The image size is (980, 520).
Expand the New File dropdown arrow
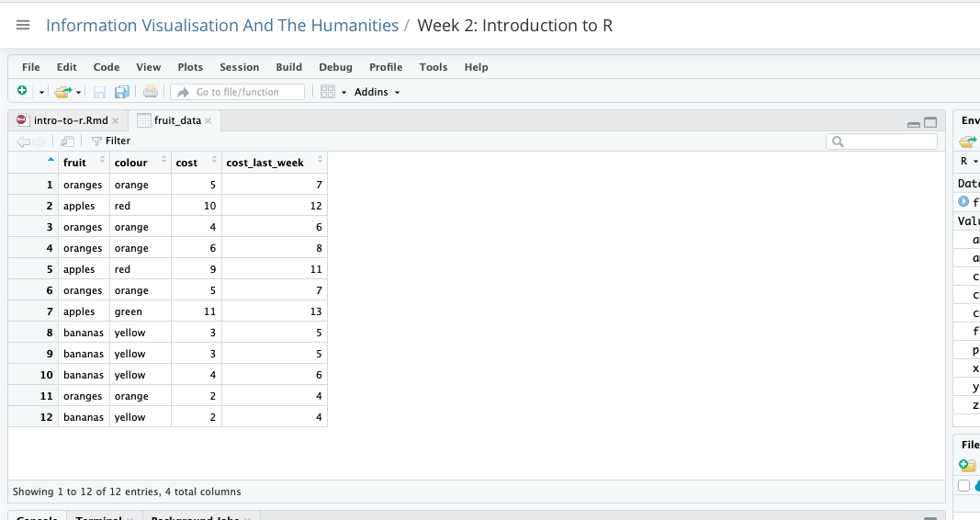42,92
